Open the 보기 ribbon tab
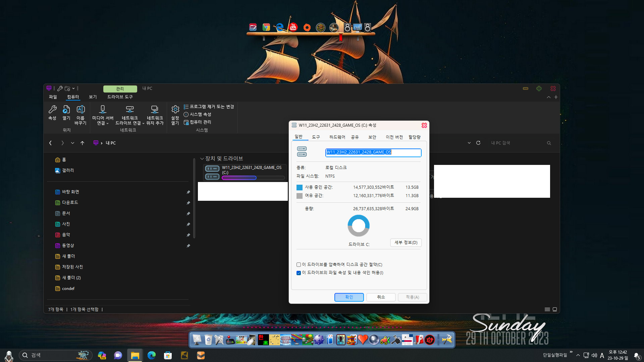This screenshot has height=362, width=644. [93, 97]
